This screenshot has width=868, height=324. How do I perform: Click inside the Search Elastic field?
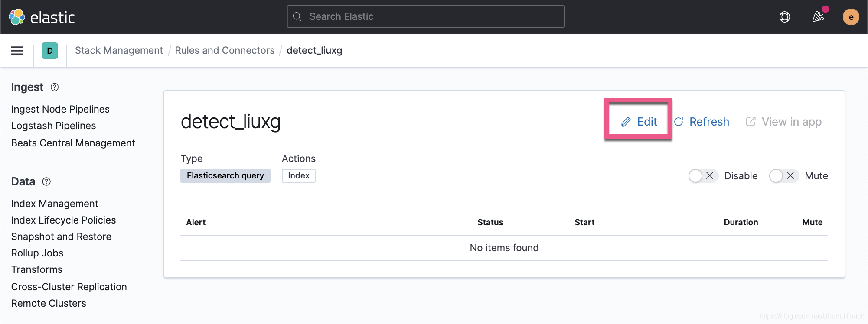coord(426,16)
